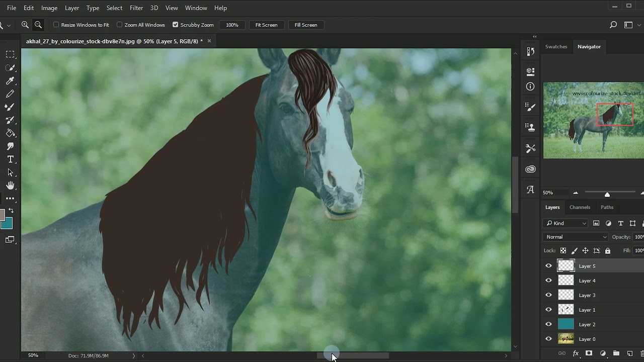
Task: Add a layer mask
Action: [x=589, y=353]
